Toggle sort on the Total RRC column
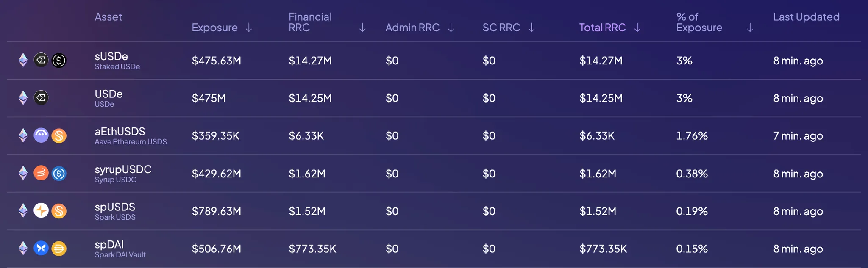868x268 pixels. point(637,28)
